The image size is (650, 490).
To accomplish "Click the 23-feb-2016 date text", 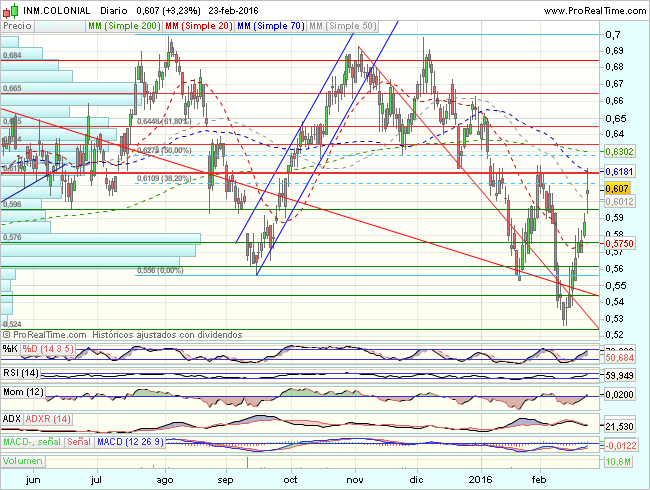I will [x=233, y=10].
